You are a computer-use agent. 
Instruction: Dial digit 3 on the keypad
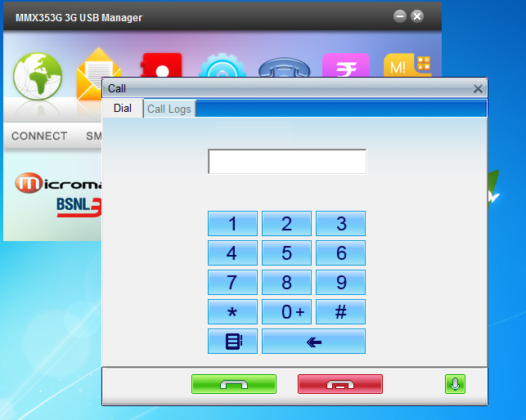click(340, 224)
